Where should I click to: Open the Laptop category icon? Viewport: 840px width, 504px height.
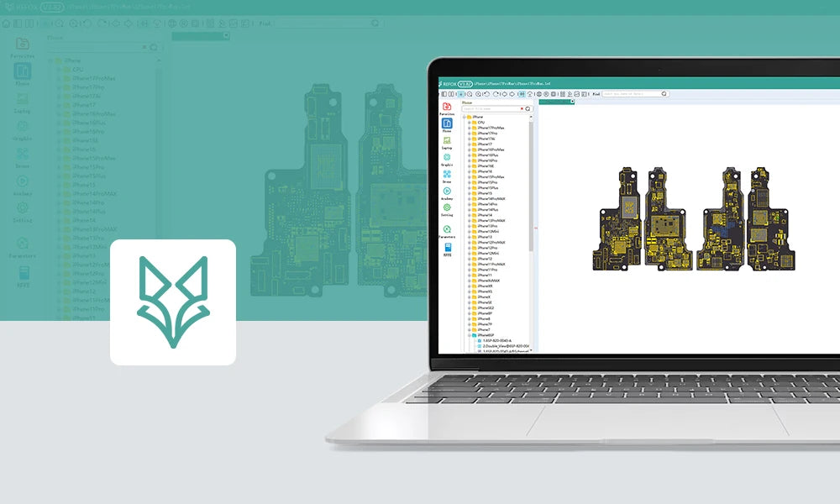click(x=447, y=141)
